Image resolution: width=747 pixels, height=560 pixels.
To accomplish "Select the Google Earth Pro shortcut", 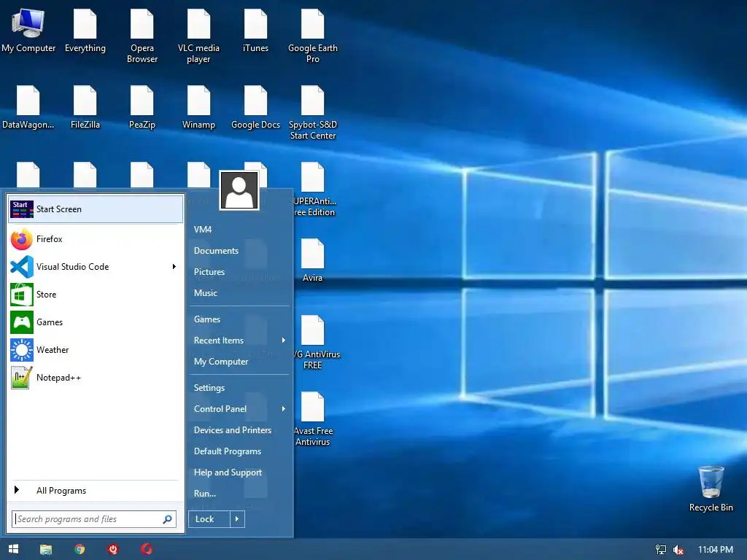I will coord(312,35).
